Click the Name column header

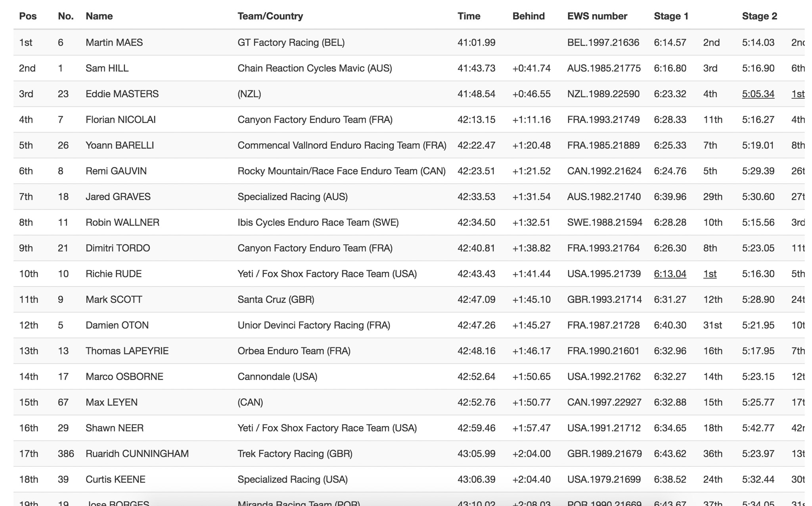(99, 16)
